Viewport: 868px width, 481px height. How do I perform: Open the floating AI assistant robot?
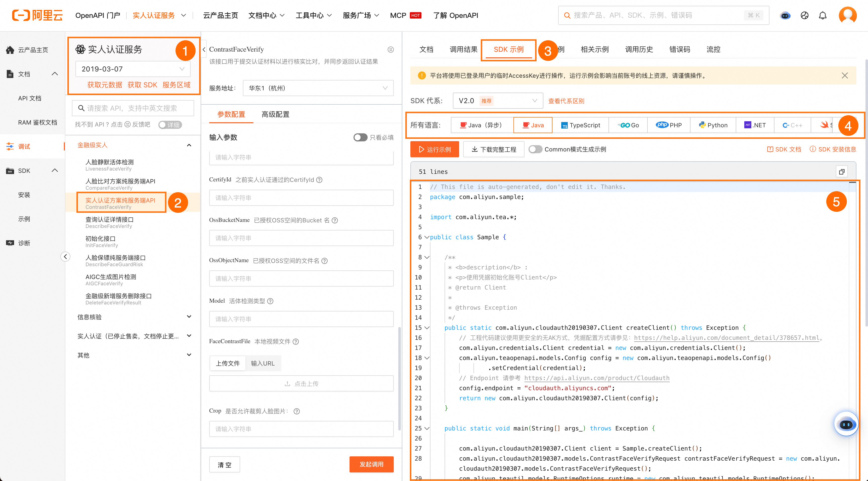pyautogui.click(x=846, y=424)
